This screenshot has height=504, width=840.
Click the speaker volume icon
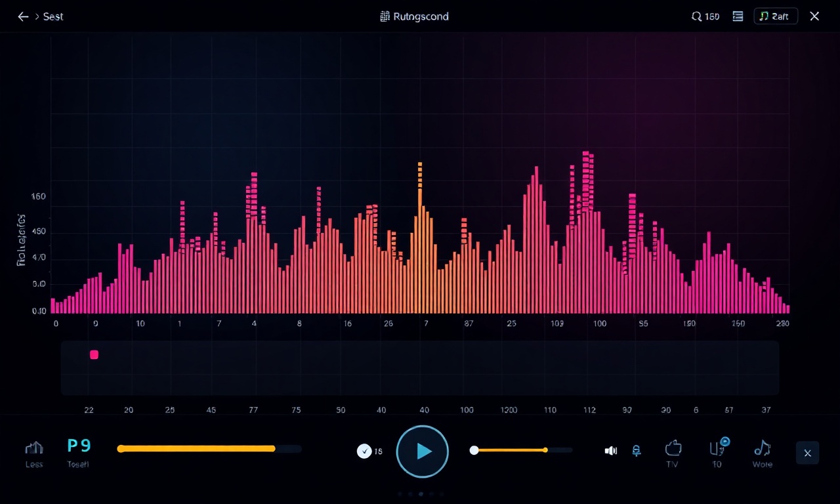[611, 450]
